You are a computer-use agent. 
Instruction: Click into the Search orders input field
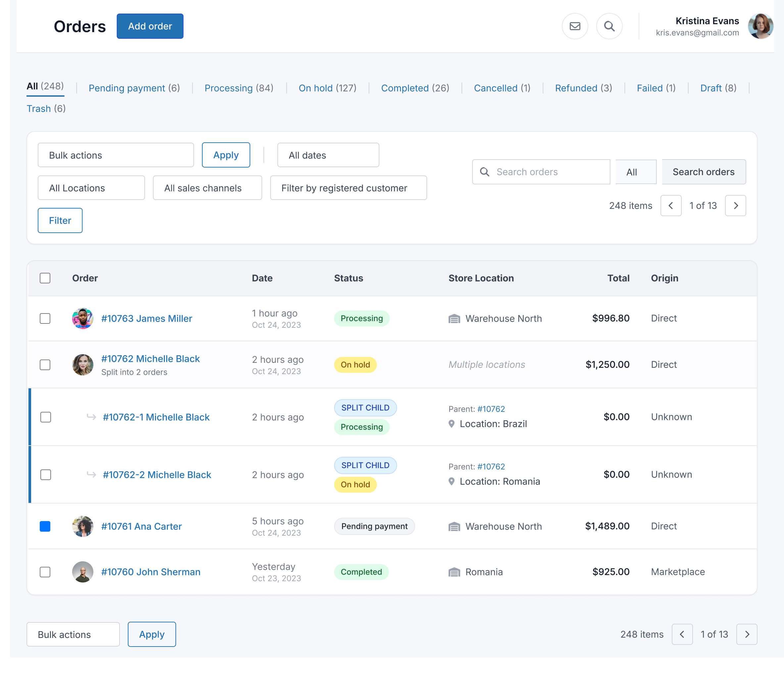541,172
